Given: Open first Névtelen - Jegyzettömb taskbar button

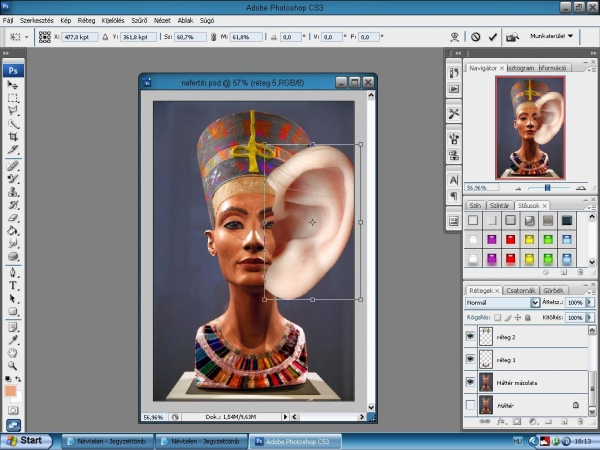Looking at the screenshot, I should tap(108, 441).
